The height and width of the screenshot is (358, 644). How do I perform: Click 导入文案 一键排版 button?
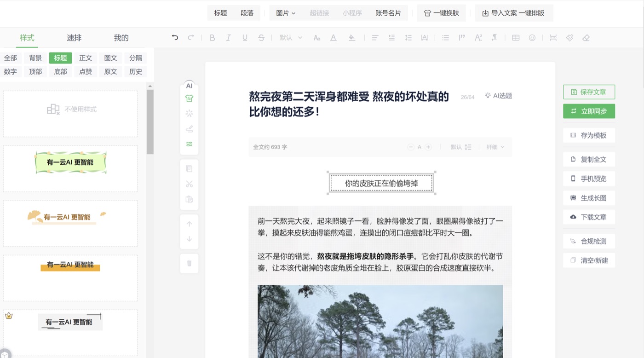(x=513, y=13)
